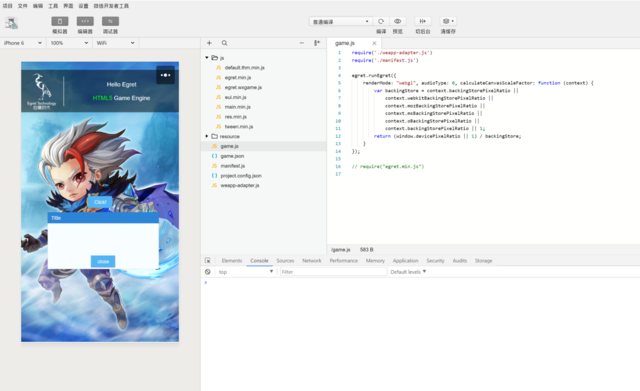Toggle the editor panel button
Image resolution: width=640 pixels, height=391 pixels.
click(85, 21)
